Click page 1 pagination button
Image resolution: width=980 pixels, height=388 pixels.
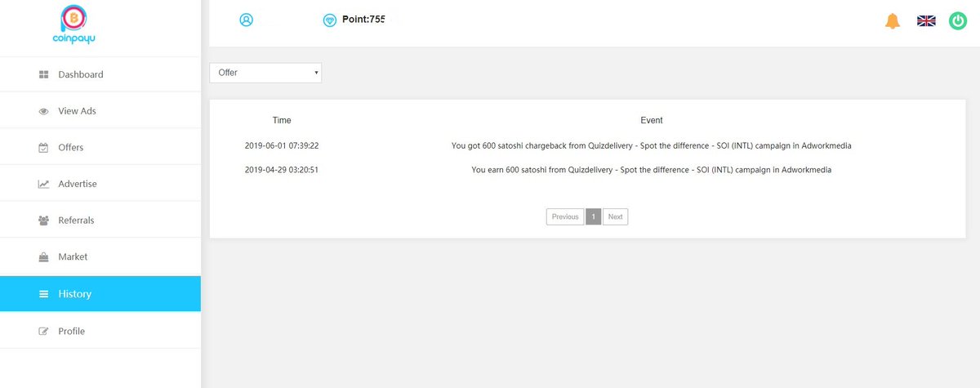594,216
